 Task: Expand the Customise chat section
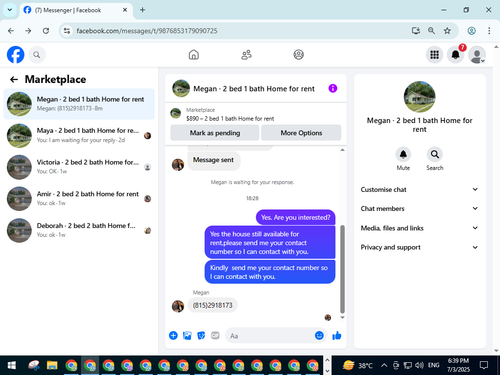419,189
